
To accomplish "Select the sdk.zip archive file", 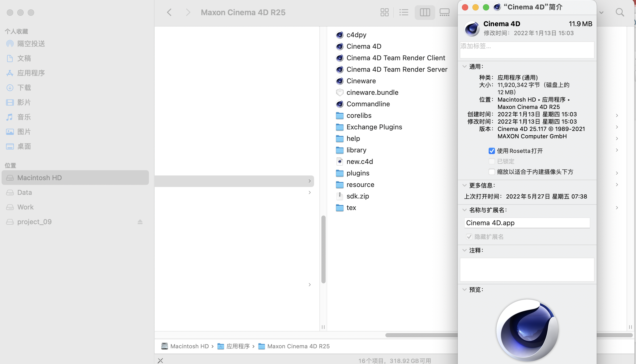I will pos(358,196).
